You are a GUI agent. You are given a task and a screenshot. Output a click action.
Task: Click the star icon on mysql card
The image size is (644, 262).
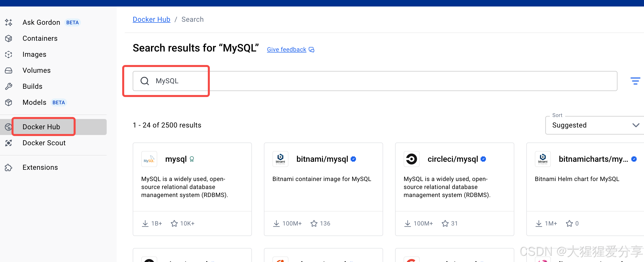(174, 223)
